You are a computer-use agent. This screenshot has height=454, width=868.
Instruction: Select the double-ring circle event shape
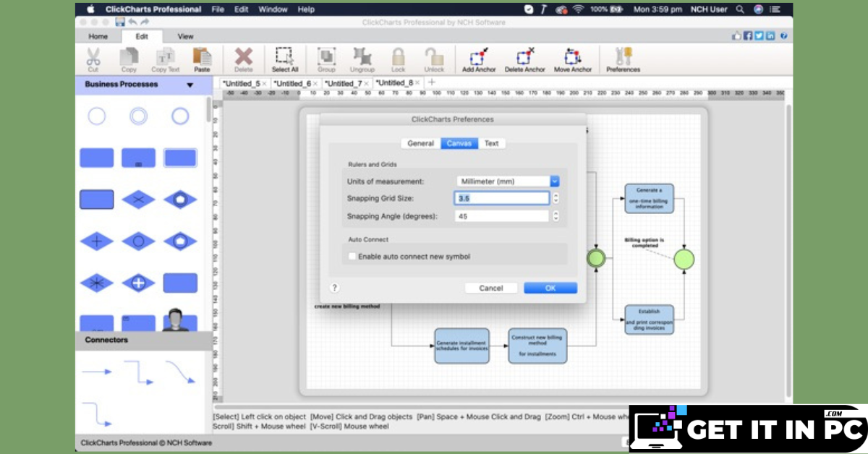tap(138, 116)
